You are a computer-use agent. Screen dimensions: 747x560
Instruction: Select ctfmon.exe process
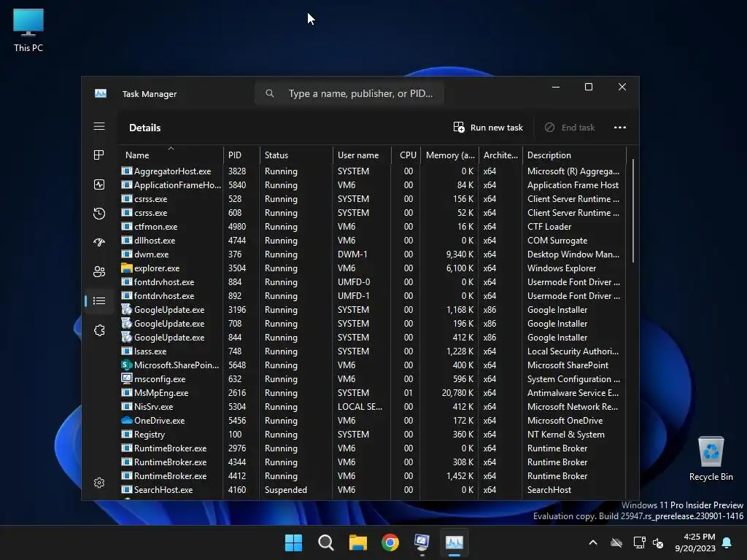pyautogui.click(x=371, y=226)
